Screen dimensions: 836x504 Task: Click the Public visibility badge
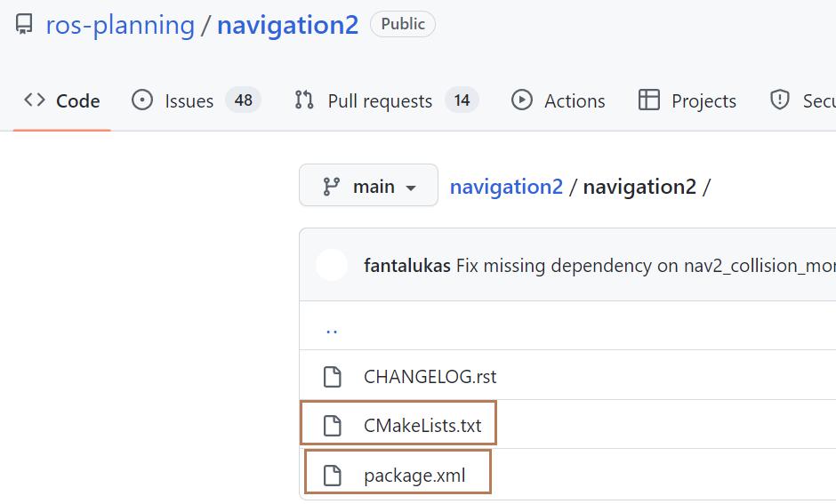403,24
